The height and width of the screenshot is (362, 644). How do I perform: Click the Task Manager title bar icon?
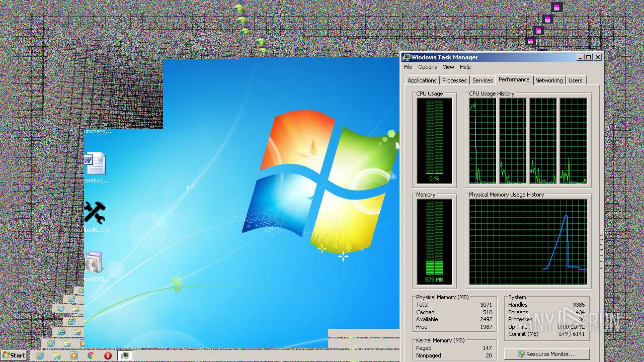[x=407, y=57]
